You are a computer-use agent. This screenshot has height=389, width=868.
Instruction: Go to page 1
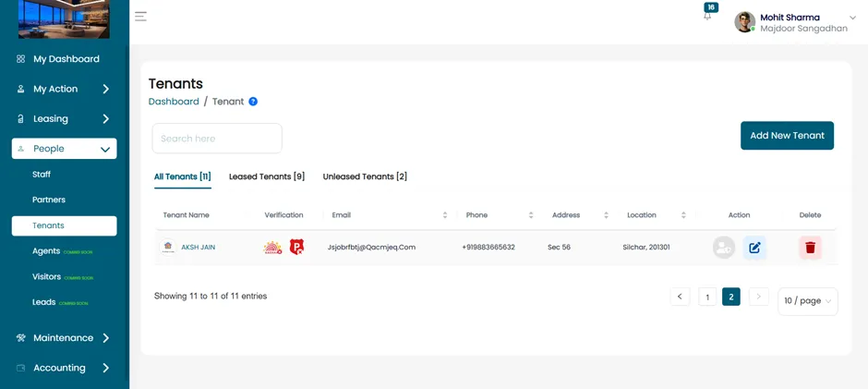point(707,297)
